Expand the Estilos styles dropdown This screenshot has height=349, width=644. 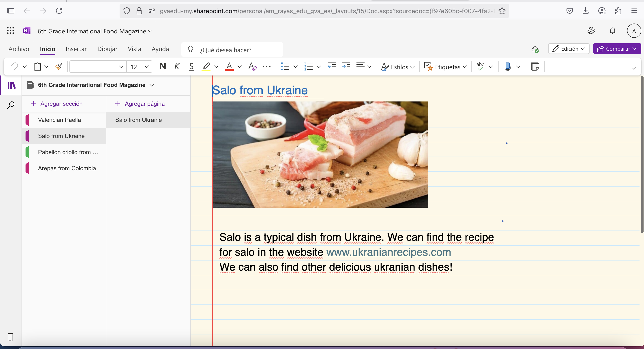(x=398, y=67)
